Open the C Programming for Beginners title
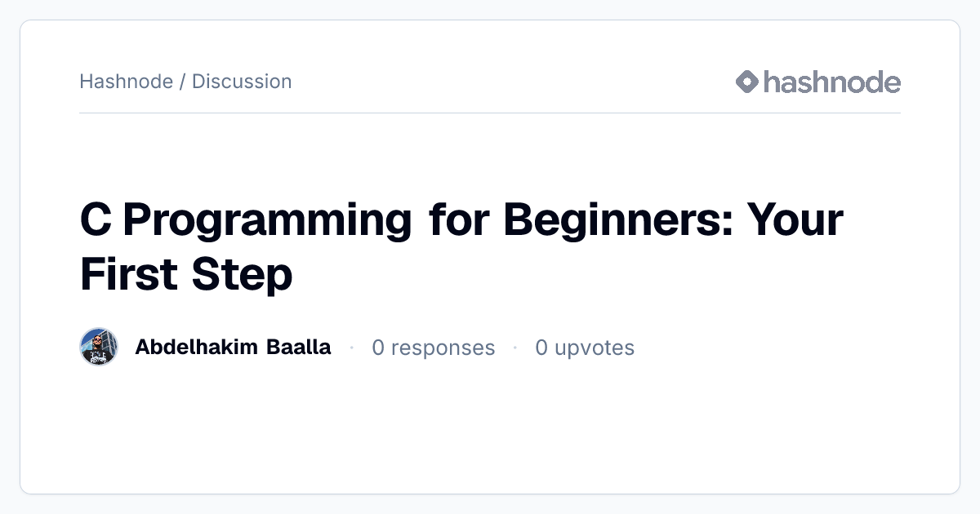980x514 pixels. (461, 246)
